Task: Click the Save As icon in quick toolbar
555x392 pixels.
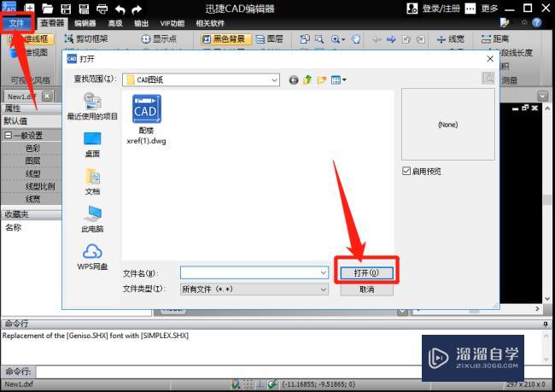Action: pos(84,9)
